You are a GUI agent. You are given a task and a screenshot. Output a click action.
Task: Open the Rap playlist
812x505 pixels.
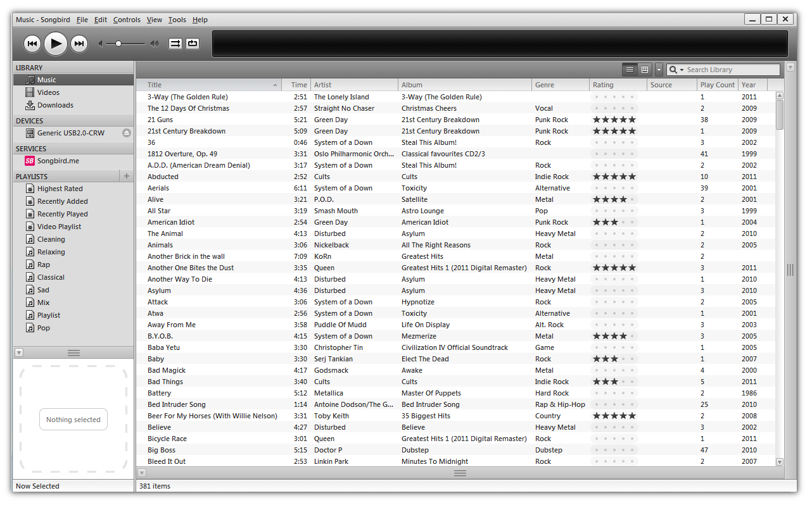pyautogui.click(x=73, y=265)
